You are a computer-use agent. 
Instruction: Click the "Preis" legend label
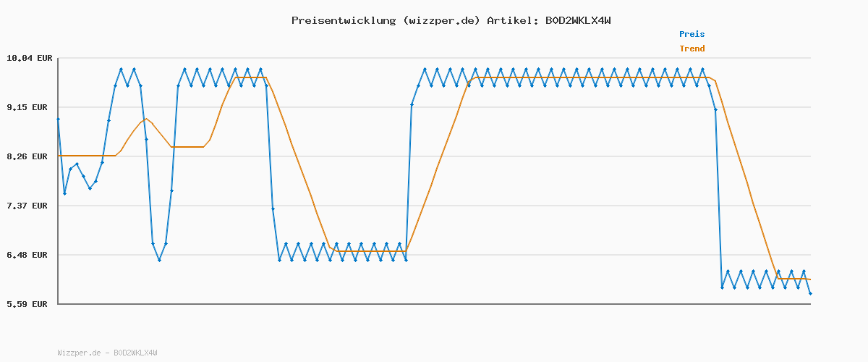[692, 34]
